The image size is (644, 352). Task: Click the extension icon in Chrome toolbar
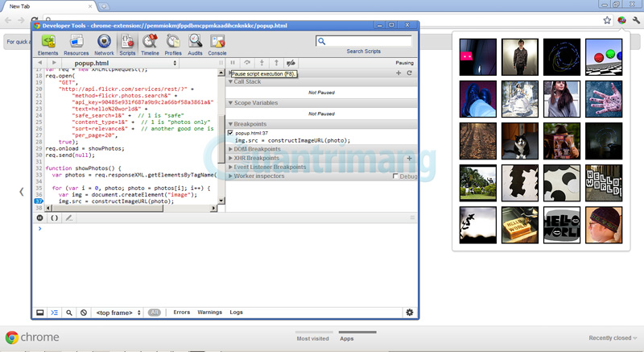point(621,19)
